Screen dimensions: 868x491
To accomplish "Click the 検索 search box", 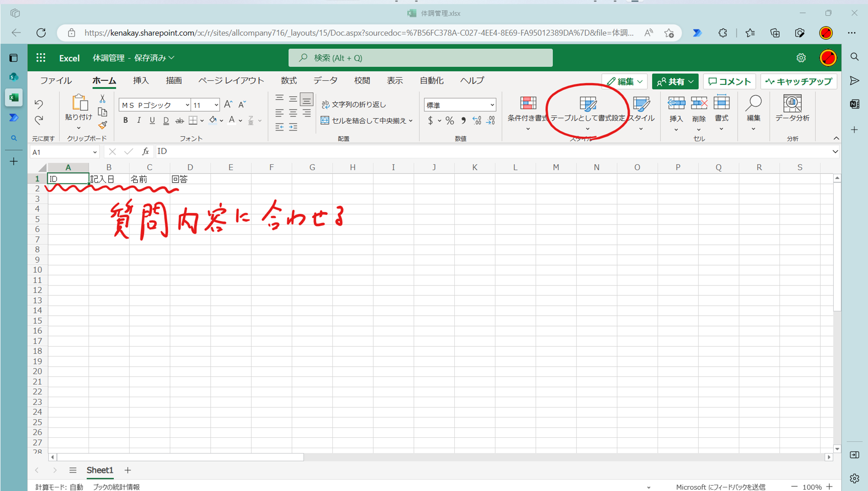I will [x=420, y=58].
